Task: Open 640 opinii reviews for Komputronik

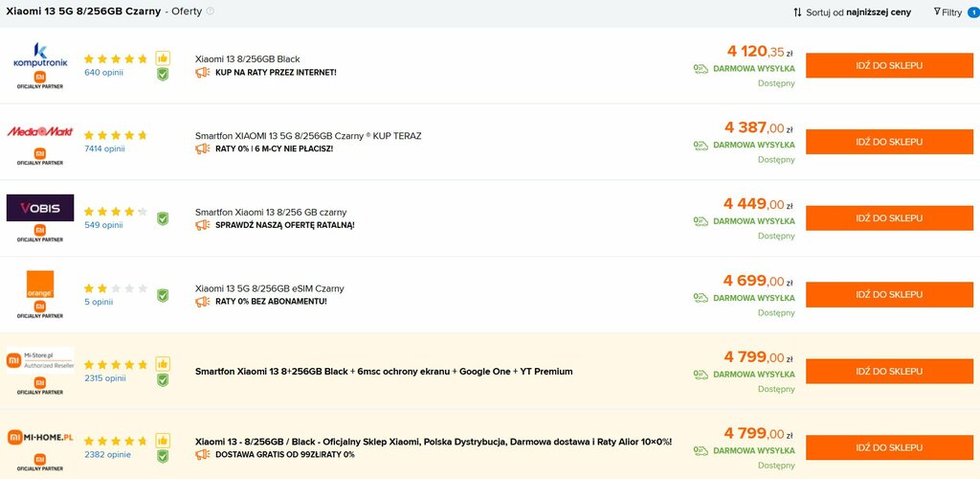Action: [103, 73]
